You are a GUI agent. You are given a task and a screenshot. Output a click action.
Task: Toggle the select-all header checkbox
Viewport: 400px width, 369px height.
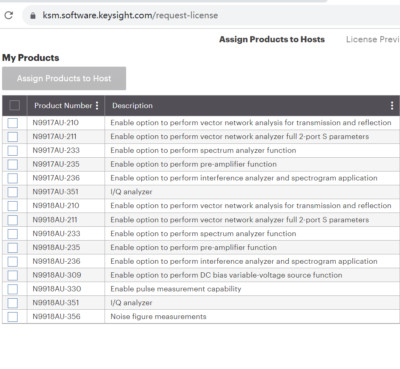(14, 105)
